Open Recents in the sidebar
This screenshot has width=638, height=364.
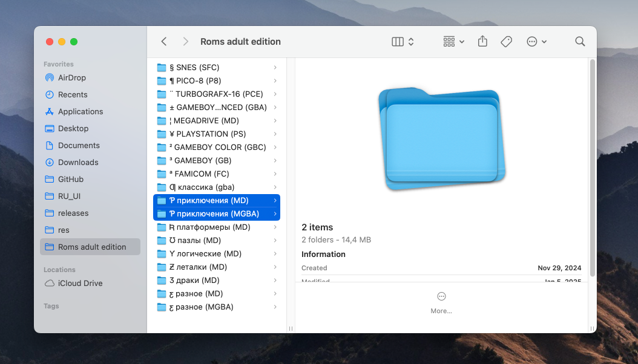pos(90,95)
